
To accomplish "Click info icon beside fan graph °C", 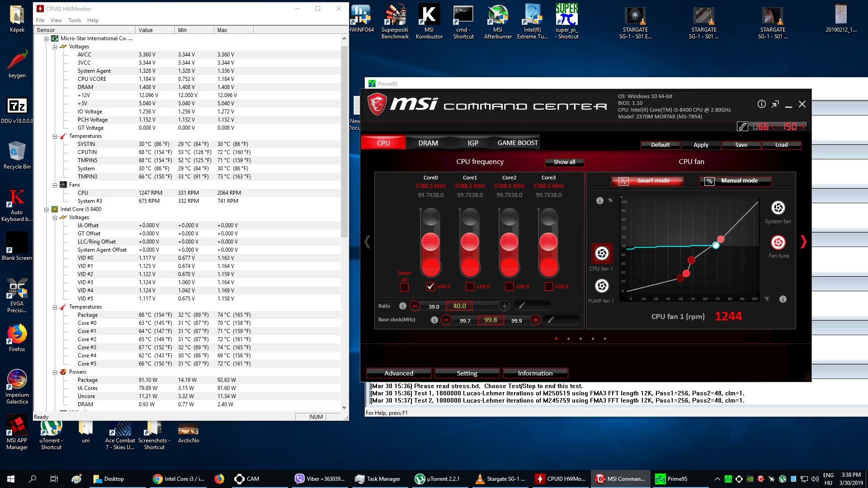I will [x=783, y=299].
